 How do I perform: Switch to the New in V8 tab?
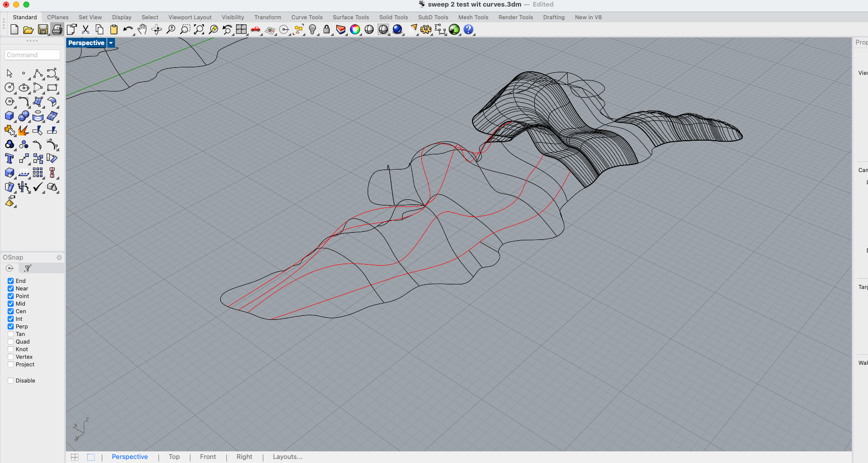pyautogui.click(x=588, y=17)
